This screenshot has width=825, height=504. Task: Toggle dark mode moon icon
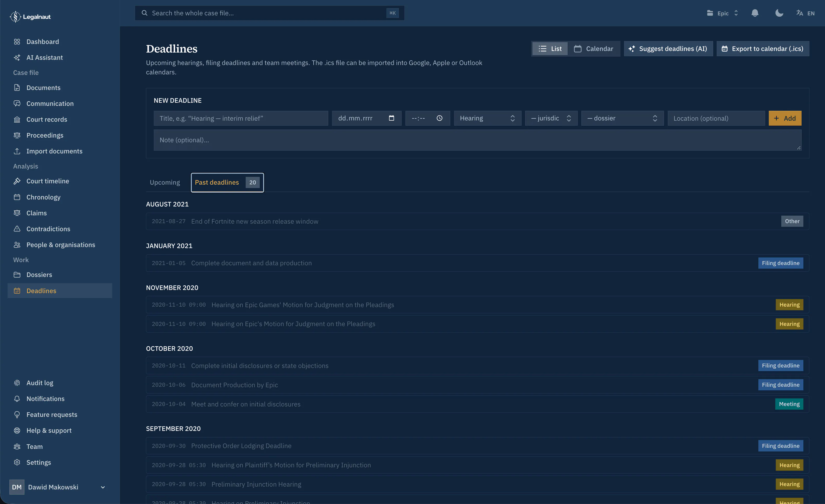coord(779,13)
